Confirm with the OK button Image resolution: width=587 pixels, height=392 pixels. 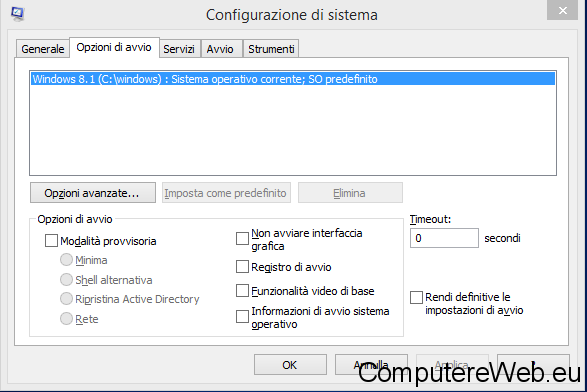[290, 364]
